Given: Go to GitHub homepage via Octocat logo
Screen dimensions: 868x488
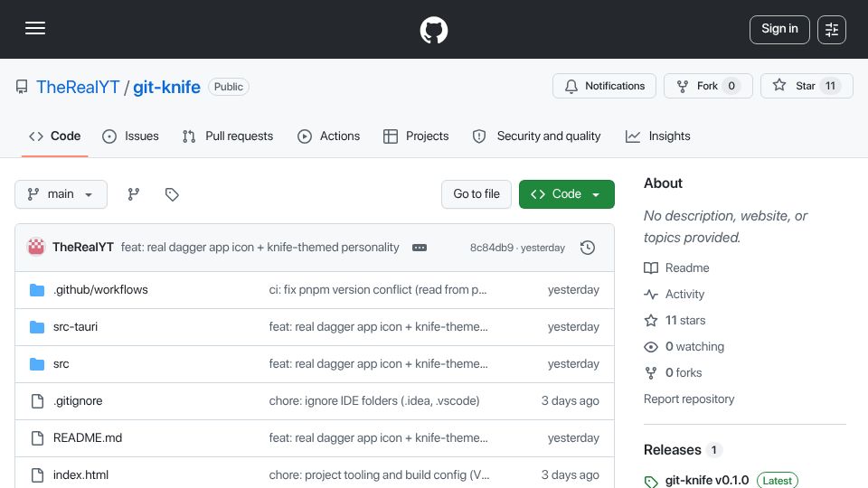Looking at the screenshot, I should [433, 30].
